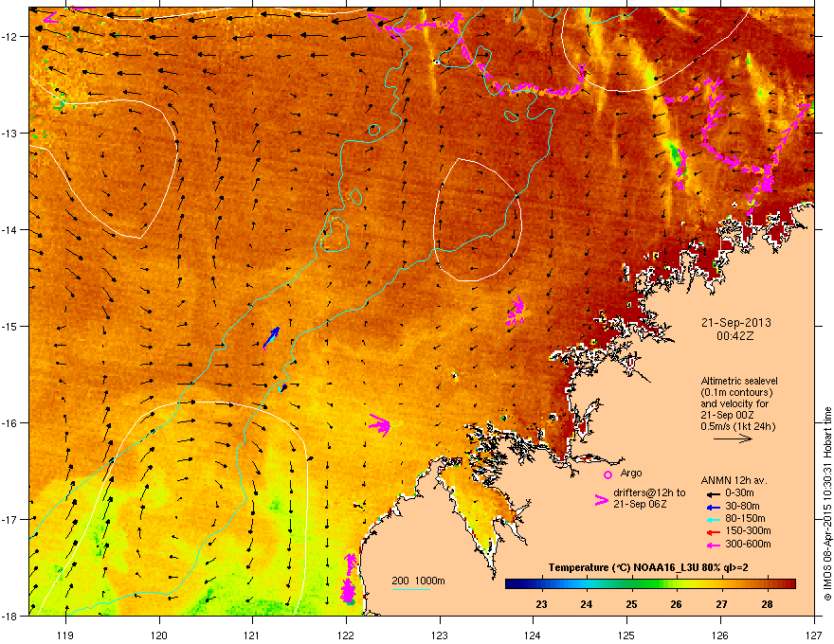
Task: Click the 121 longitude axis label
Action: [x=252, y=635]
